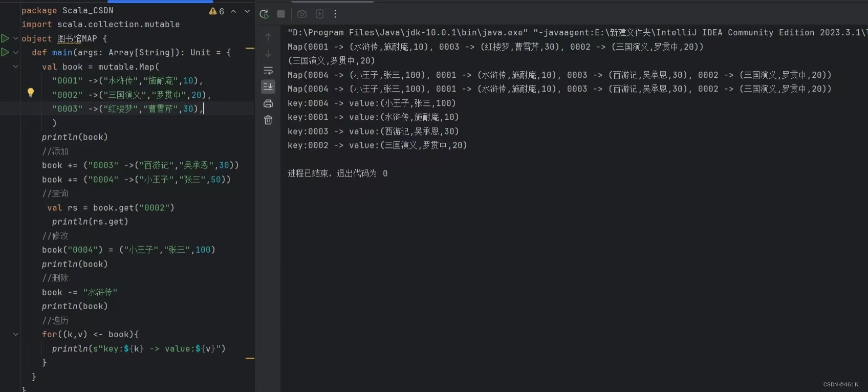Click the book("0004") assignment line
The width and height of the screenshot is (868, 392).
point(128,250)
